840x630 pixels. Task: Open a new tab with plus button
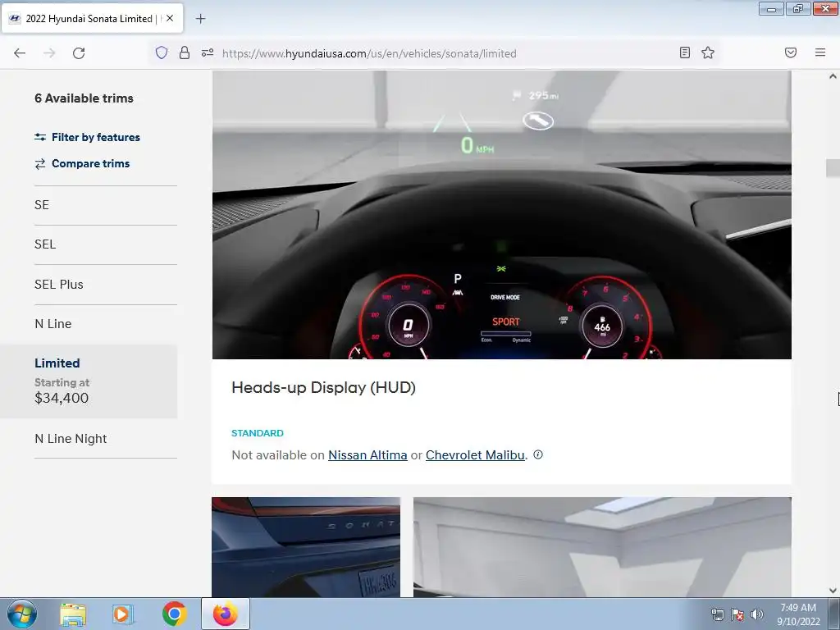tap(200, 19)
